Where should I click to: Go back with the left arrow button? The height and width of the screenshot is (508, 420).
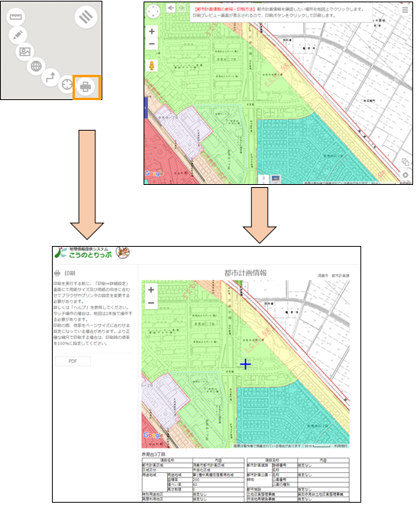coord(170,8)
